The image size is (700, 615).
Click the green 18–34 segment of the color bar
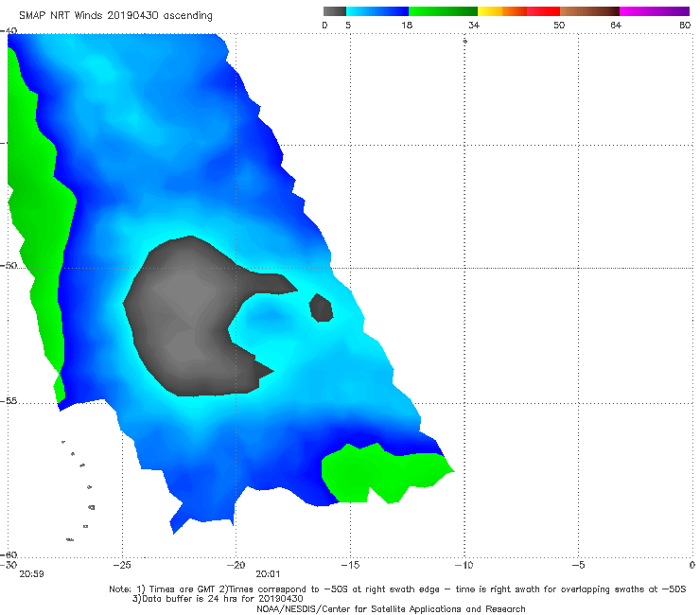[x=443, y=11]
